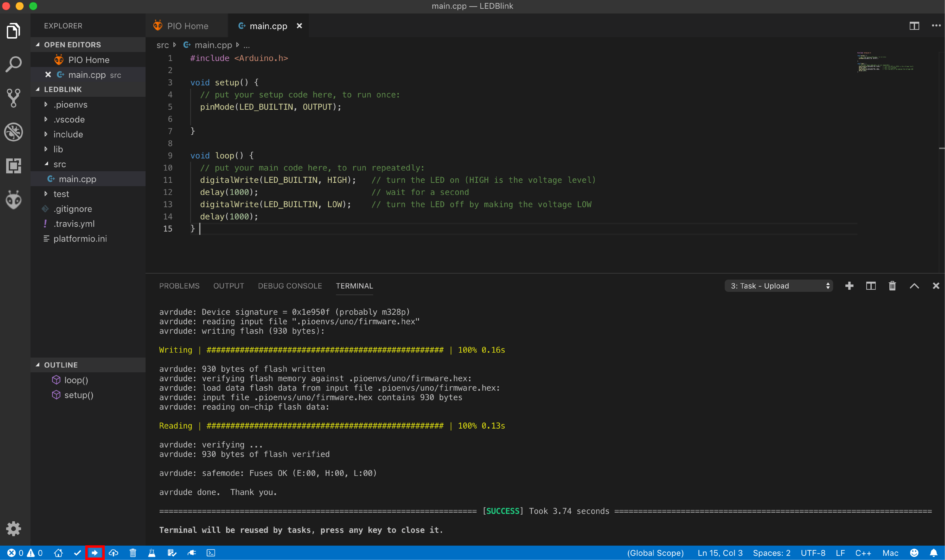Open the Extensions view in activity bar
This screenshot has height=560, width=945.
[x=14, y=166]
